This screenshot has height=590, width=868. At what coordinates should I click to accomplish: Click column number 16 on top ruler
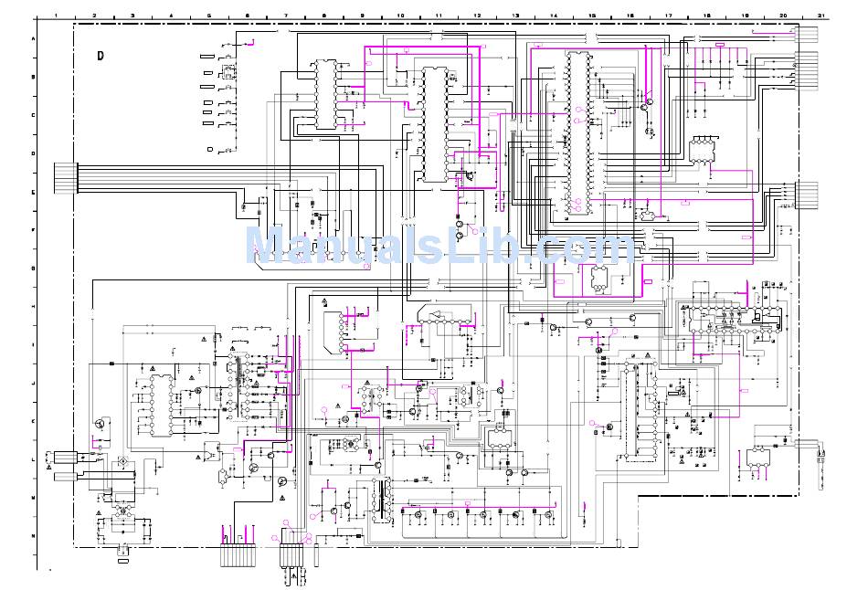(630, 16)
